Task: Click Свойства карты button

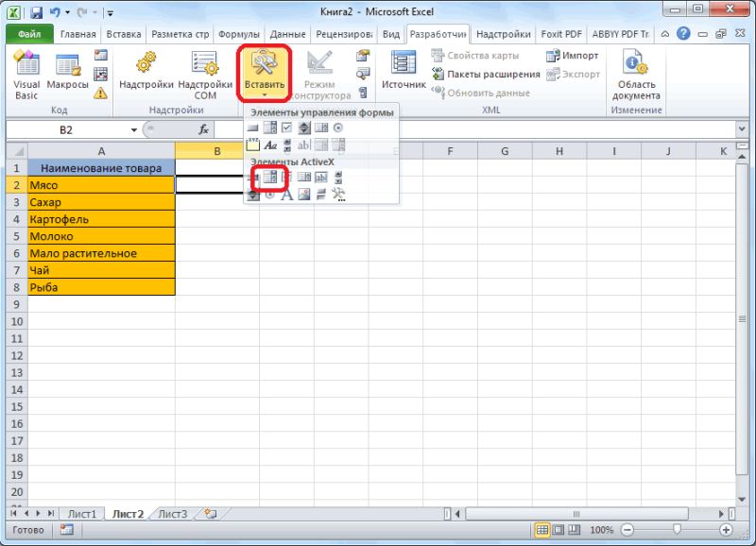Action: click(x=475, y=56)
